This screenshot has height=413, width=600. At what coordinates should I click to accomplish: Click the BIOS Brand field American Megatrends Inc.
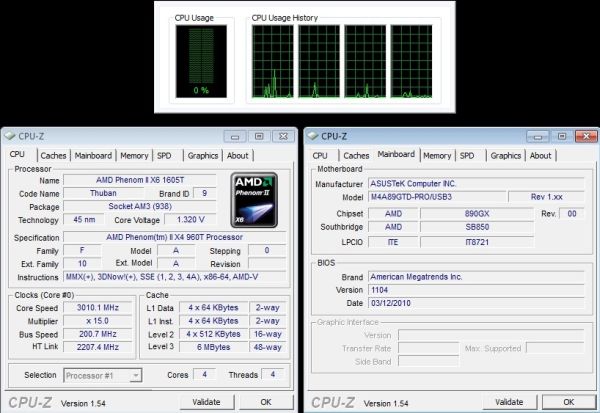pyautogui.click(x=476, y=277)
